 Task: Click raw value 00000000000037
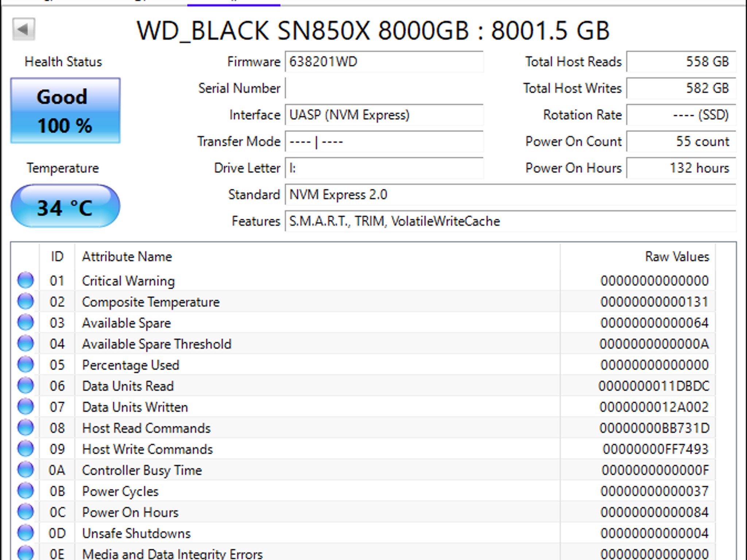click(x=655, y=491)
